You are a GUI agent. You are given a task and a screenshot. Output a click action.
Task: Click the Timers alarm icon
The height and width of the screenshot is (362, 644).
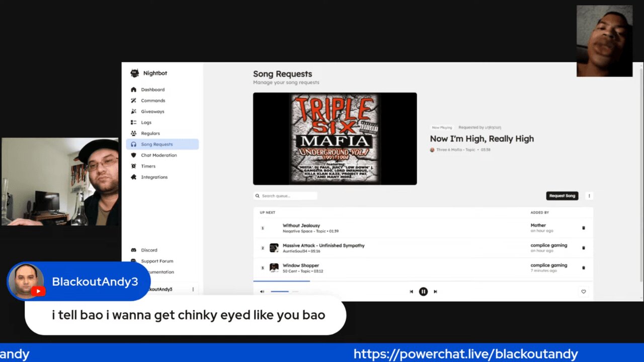point(133,166)
